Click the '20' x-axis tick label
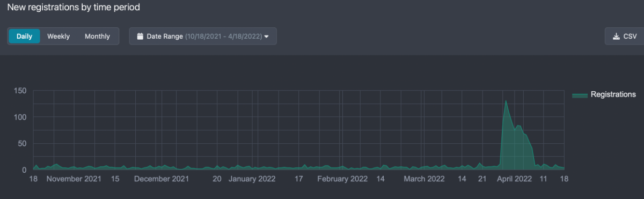This screenshot has height=199, width=644. (x=217, y=179)
